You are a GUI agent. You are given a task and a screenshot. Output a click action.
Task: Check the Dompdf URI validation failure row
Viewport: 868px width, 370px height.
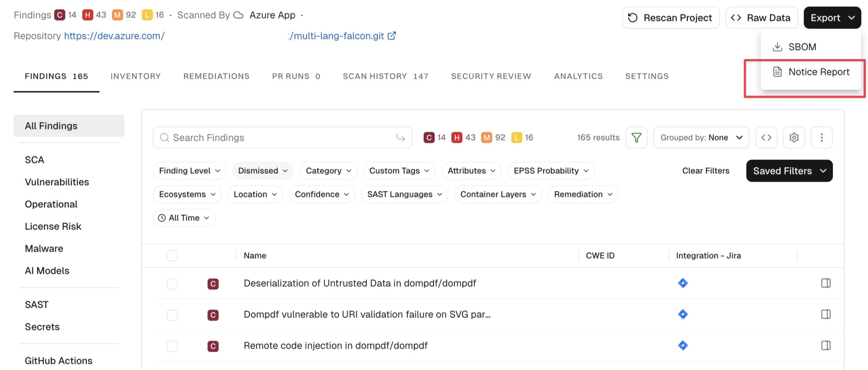tap(172, 315)
